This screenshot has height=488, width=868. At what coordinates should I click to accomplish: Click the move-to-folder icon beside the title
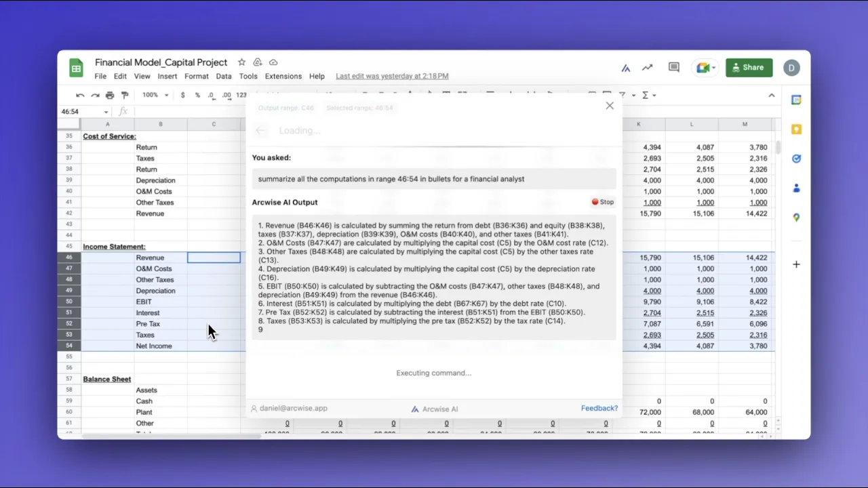tap(258, 62)
